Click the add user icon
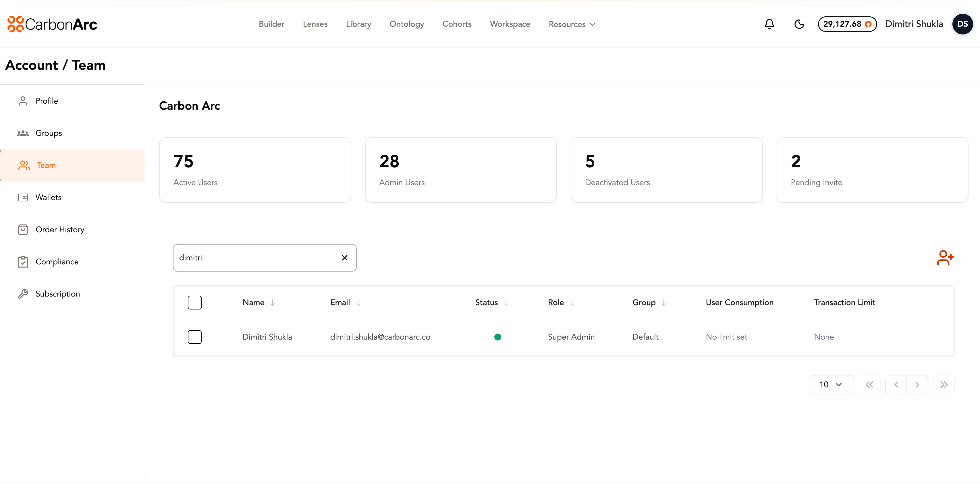The image size is (980, 484). coord(945,258)
